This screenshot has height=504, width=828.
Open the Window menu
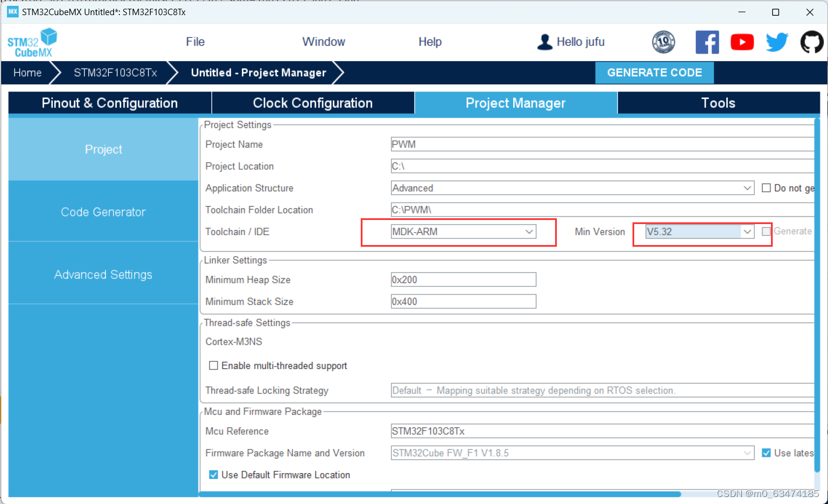pyautogui.click(x=324, y=42)
